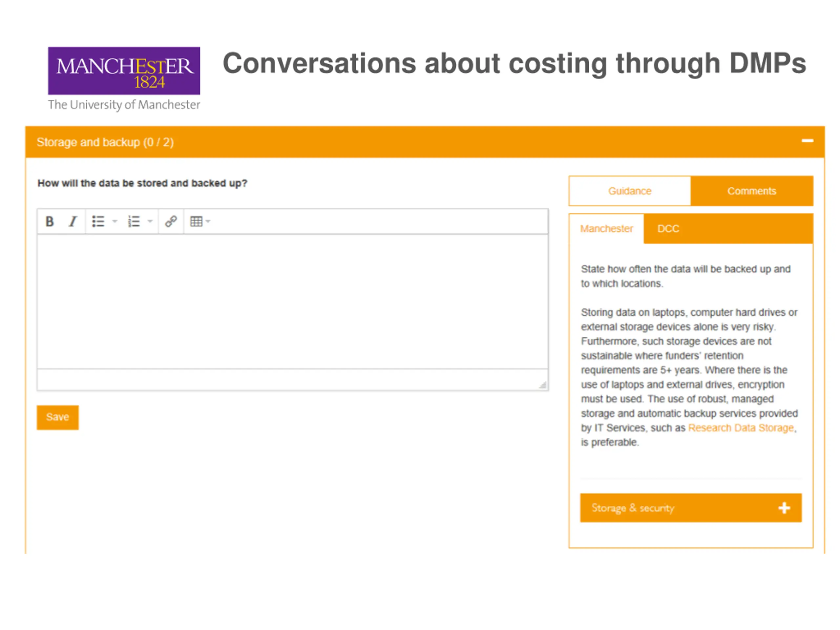Open numbered list style dropdown arrow
The width and height of the screenshot is (840, 630).
click(x=150, y=221)
